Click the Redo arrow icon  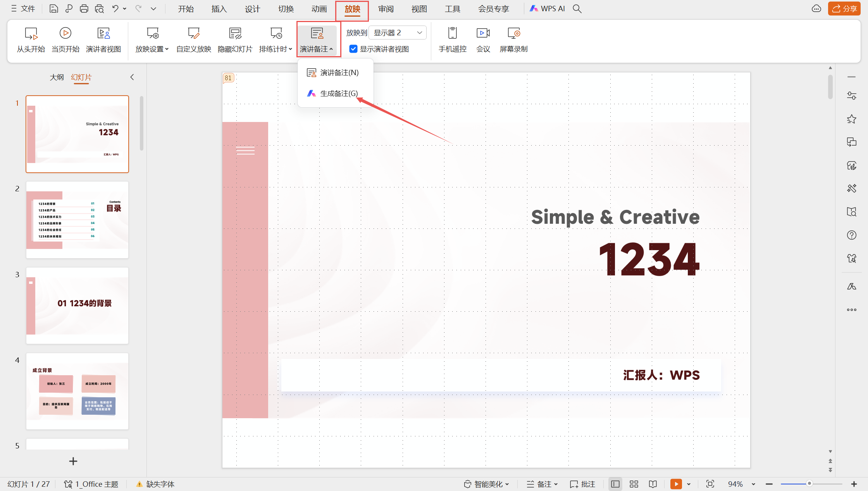[138, 9]
